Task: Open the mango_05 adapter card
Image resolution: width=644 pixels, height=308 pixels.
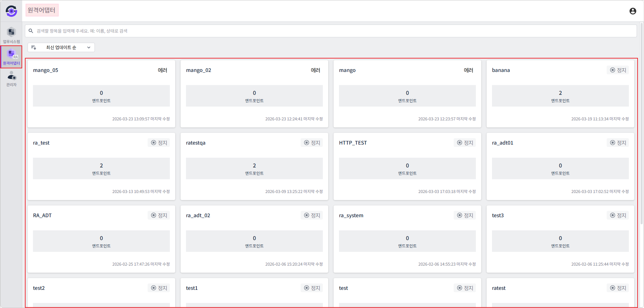Action: click(x=101, y=94)
